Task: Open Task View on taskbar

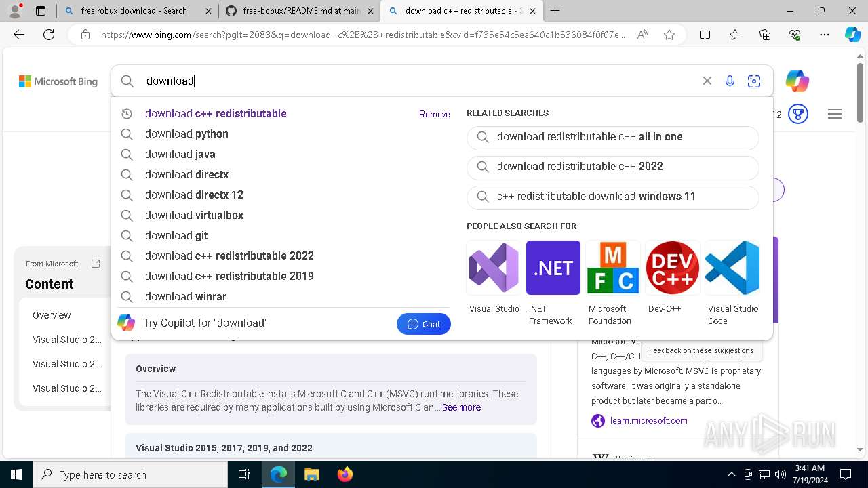Action: 244,474
